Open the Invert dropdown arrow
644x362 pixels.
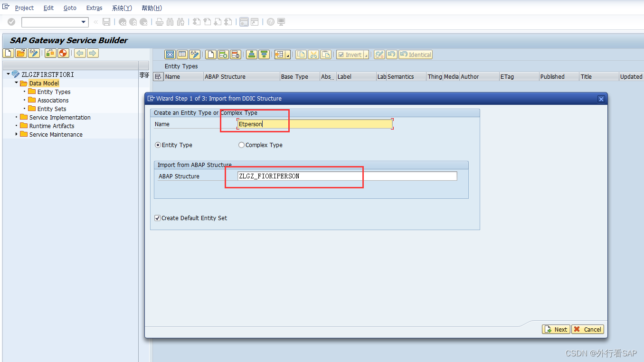coord(366,55)
